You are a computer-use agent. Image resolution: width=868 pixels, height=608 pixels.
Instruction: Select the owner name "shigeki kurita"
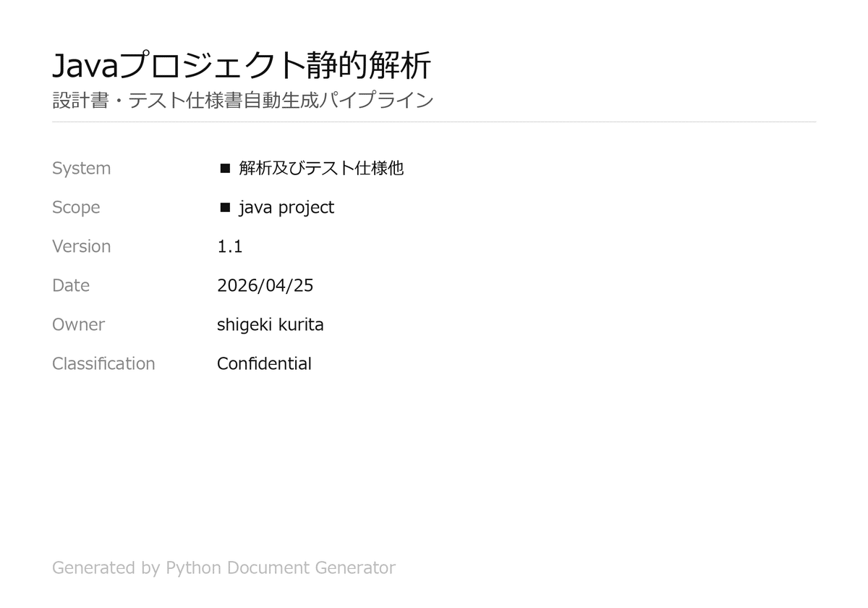click(270, 325)
